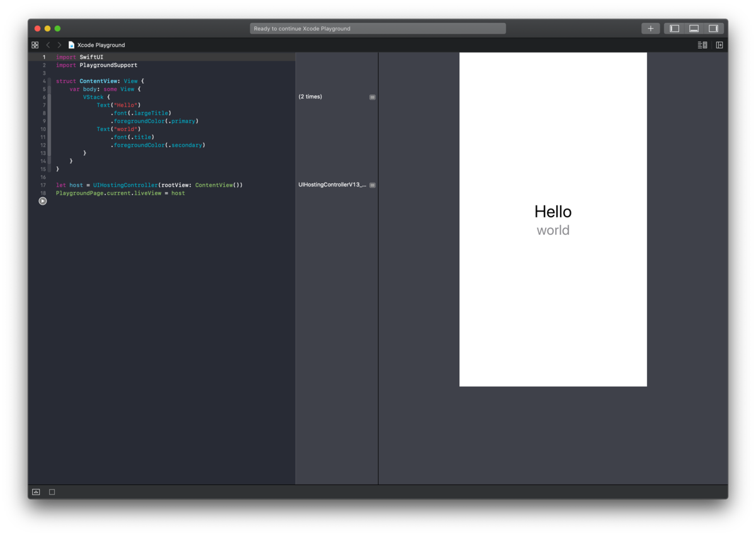Go forward in editor history
The image size is (756, 536).
point(59,45)
